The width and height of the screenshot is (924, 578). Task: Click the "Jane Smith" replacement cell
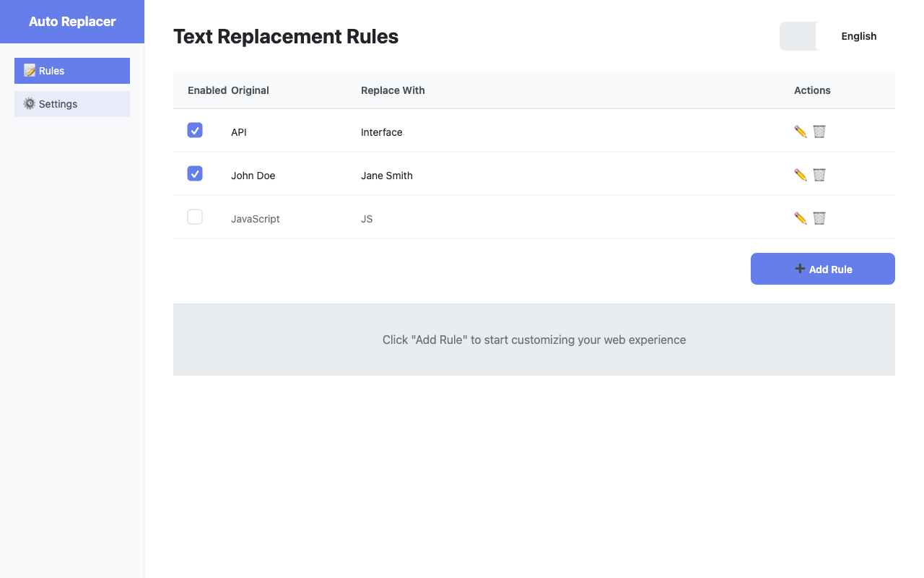click(387, 176)
